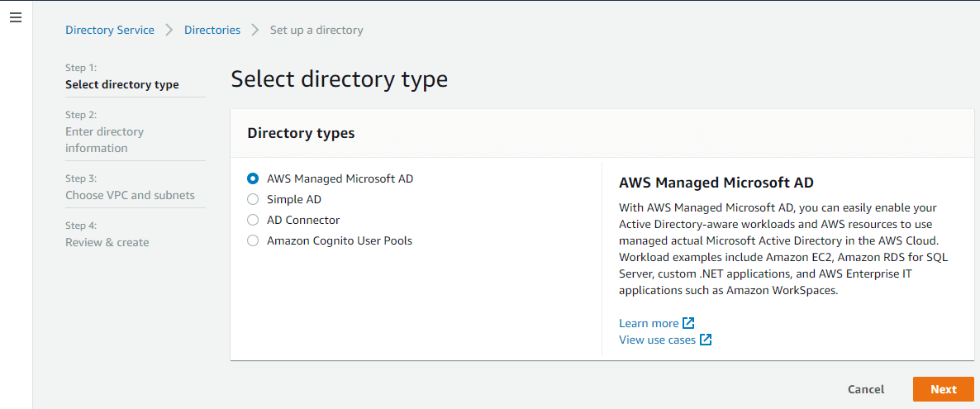Go to Step 3 Choose VPC and subnets

point(130,195)
